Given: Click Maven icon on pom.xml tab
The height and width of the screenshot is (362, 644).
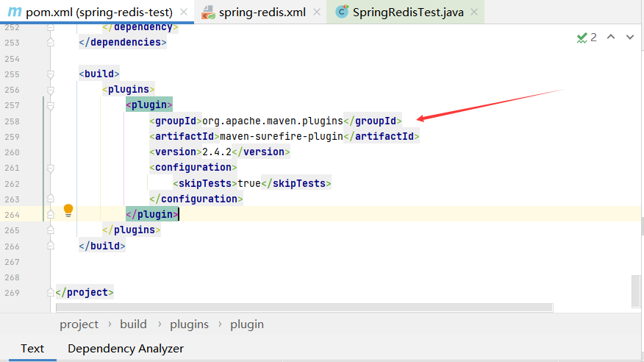Looking at the screenshot, I should pyautogui.click(x=15, y=12).
